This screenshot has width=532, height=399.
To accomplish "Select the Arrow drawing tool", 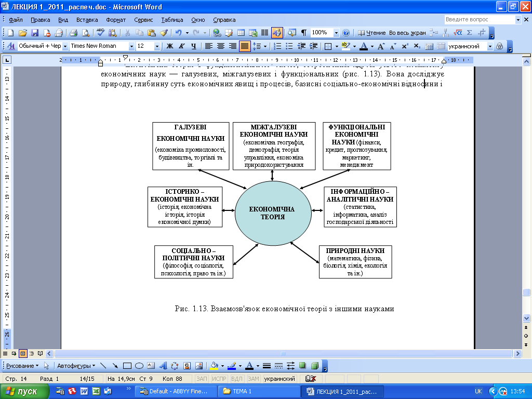I will 115,366.
